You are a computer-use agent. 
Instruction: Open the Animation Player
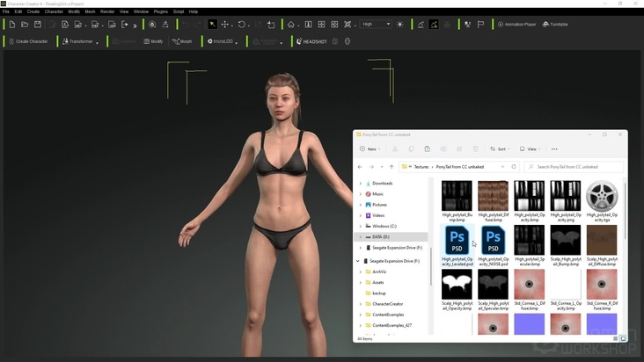[516, 25]
